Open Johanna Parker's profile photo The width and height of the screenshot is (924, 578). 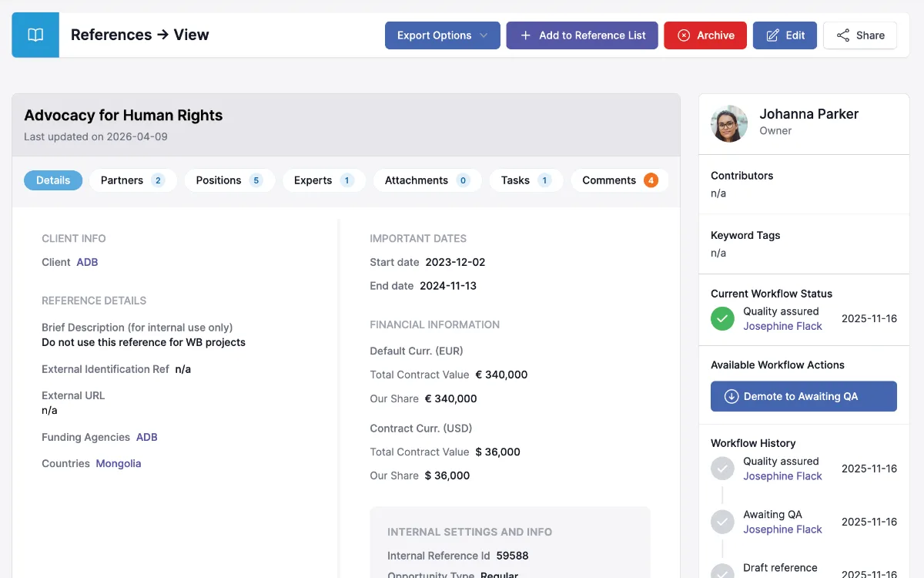729,123
